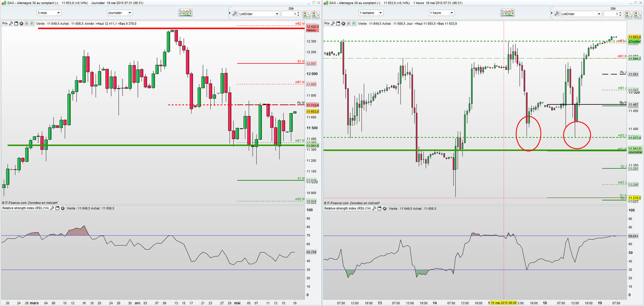Open LmtOrder type dropdown in hourly window
644x306 pixels.
coord(581,14)
